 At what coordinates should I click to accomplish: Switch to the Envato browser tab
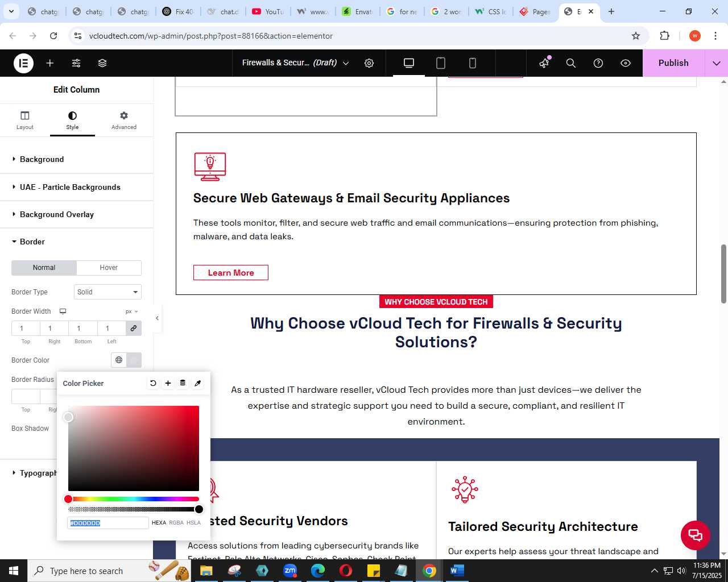click(x=357, y=11)
